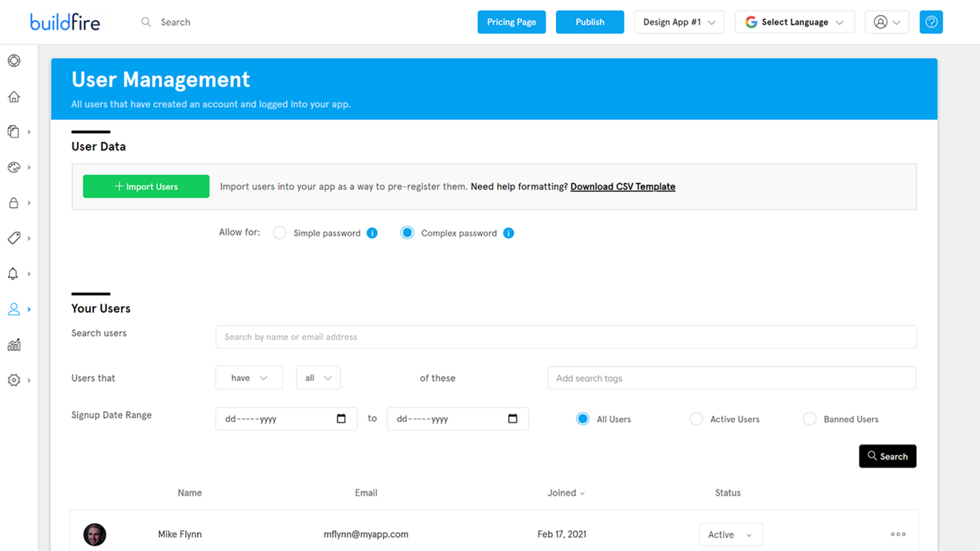Select All Users radio button

coord(582,419)
